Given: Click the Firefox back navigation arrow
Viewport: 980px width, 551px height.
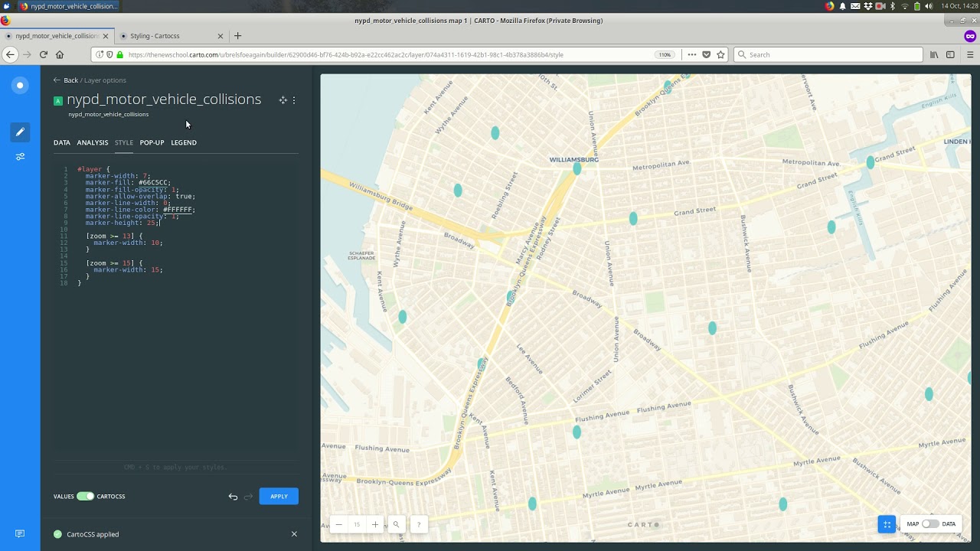Looking at the screenshot, I should 10,54.
